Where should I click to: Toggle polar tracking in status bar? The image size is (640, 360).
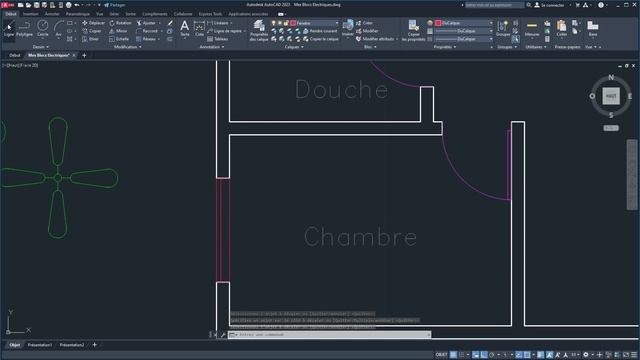(492, 355)
